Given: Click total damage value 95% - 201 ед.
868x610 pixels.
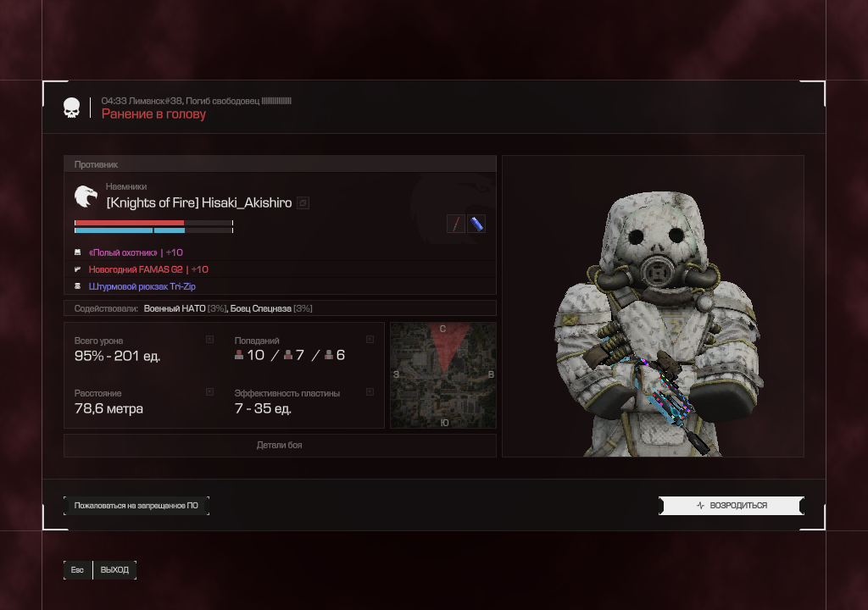Looking at the screenshot, I should [x=117, y=356].
